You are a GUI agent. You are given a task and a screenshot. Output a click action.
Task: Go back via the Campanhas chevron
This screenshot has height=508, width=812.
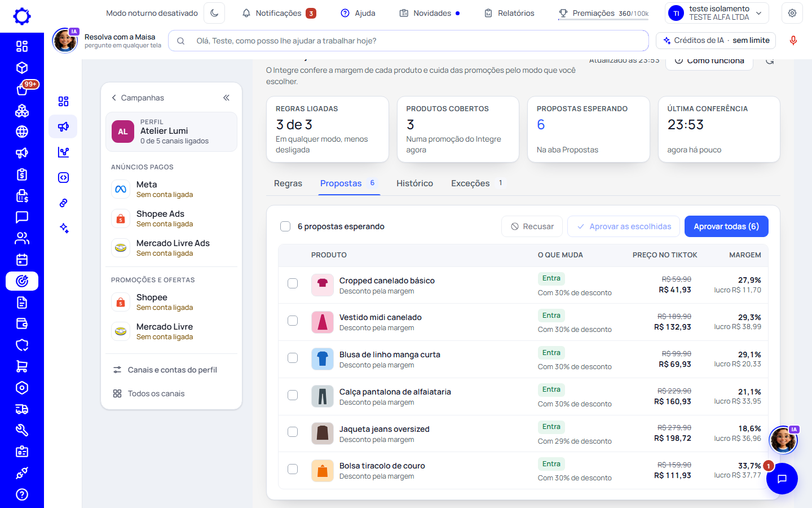[114, 98]
